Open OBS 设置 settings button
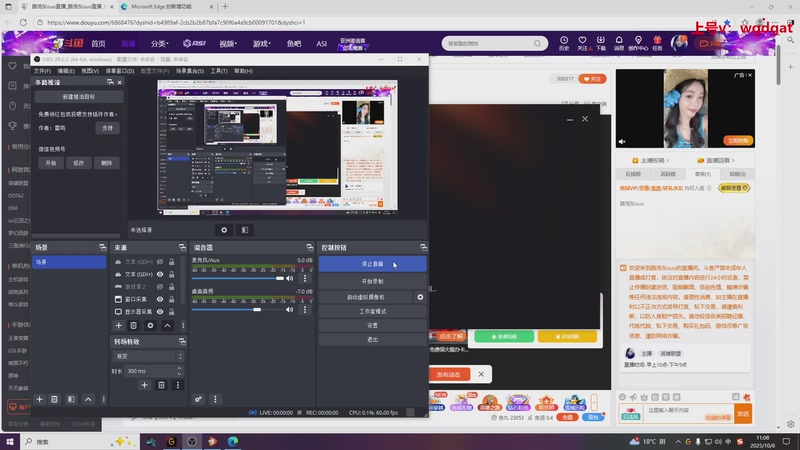Viewport: 800px width, 450px height. (x=372, y=326)
